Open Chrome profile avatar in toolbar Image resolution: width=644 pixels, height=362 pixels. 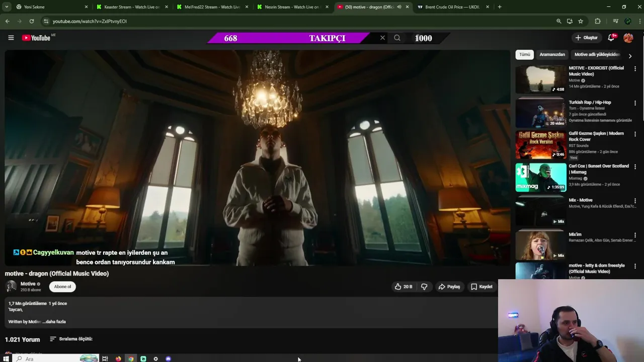click(x=627, y=21)
